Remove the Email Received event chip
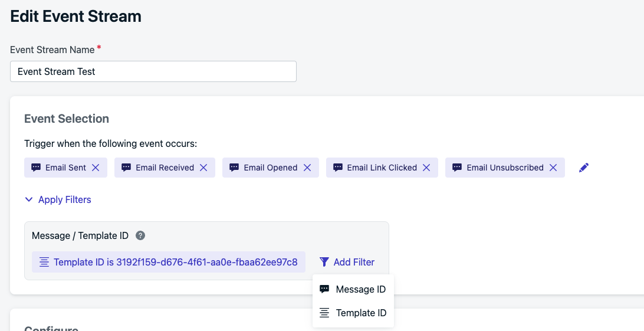The image size is (644, 331). pyautogui.click(x=203, y=168)
